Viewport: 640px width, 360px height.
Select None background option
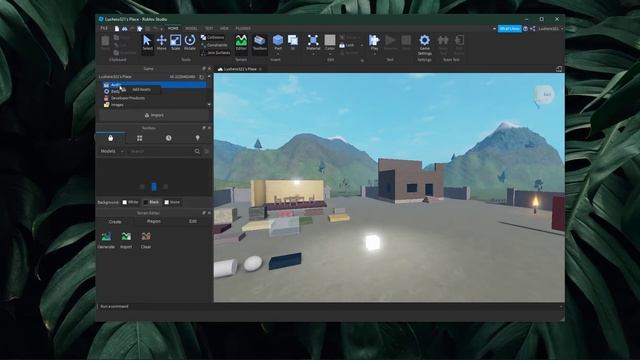pyautogui.click(x=172, y=202)
